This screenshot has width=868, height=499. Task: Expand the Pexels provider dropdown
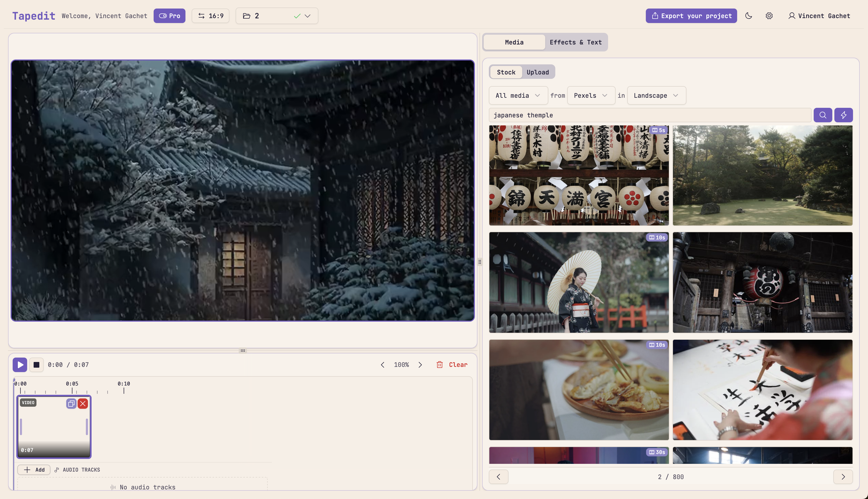[x=591, y=96]
